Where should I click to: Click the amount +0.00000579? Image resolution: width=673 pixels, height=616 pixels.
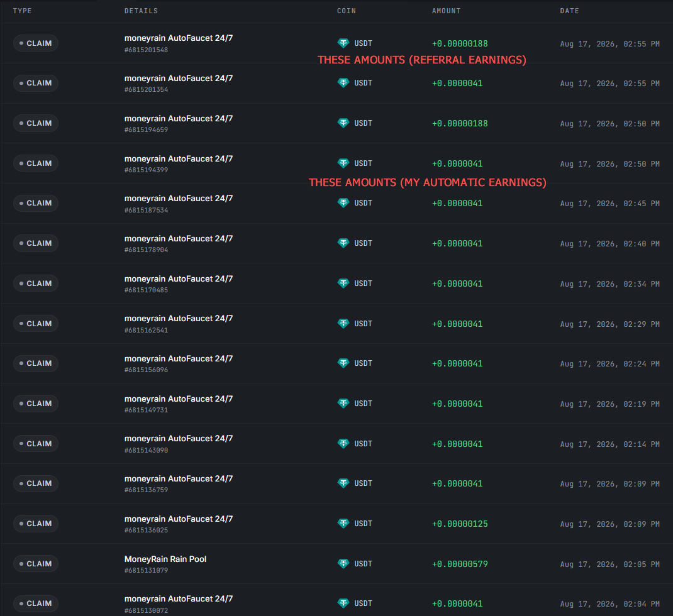click(x=460, y=564)
